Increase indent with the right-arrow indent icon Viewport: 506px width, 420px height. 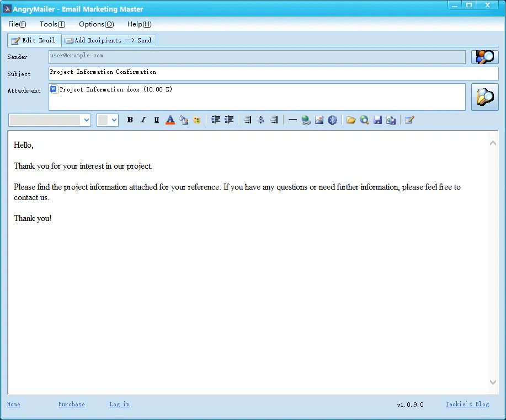(x=216, y=120)
